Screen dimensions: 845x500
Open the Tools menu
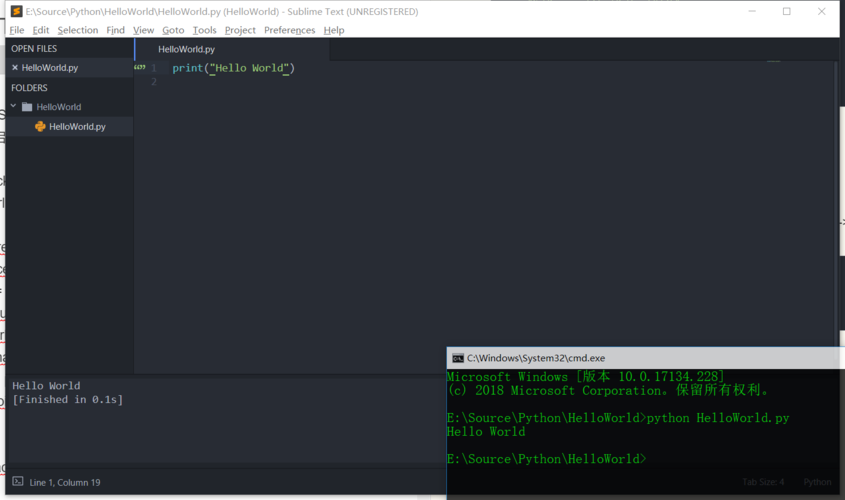[x=204, y=30]
